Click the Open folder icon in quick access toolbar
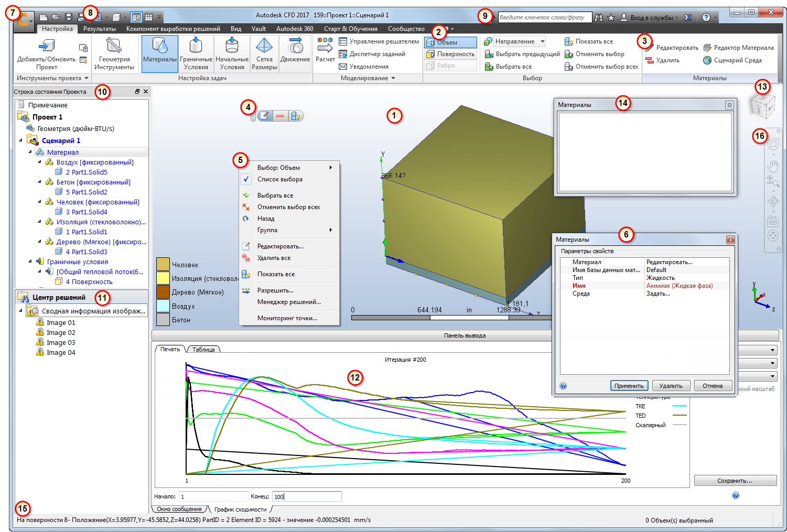 pyautogui.click(x=56, y=17)
